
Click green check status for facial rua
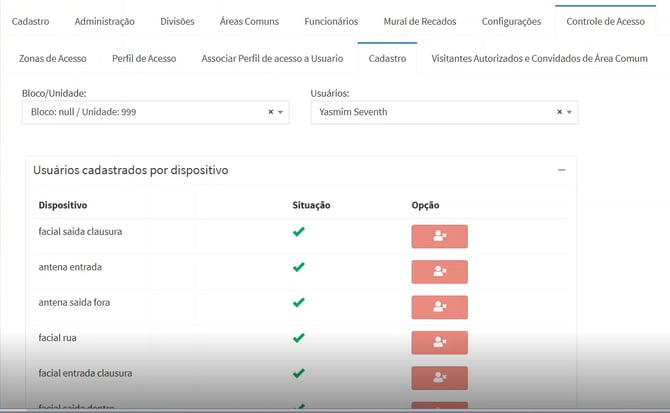(298, 338)
